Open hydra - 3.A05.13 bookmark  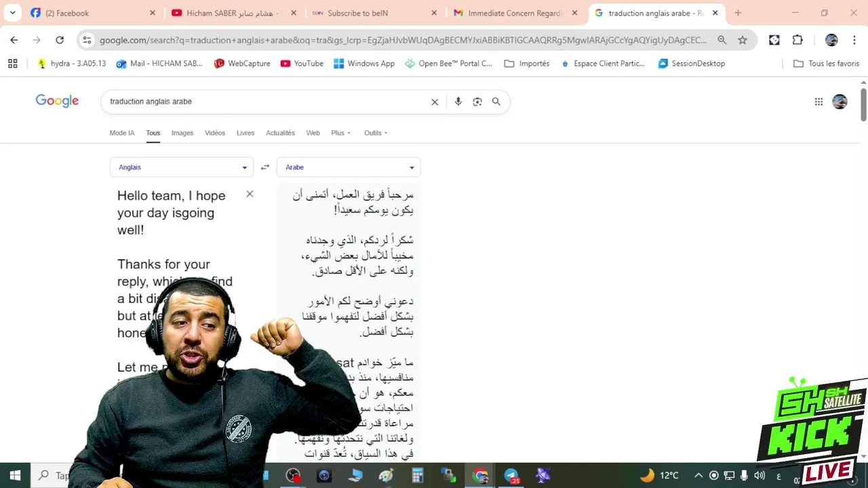71,63
